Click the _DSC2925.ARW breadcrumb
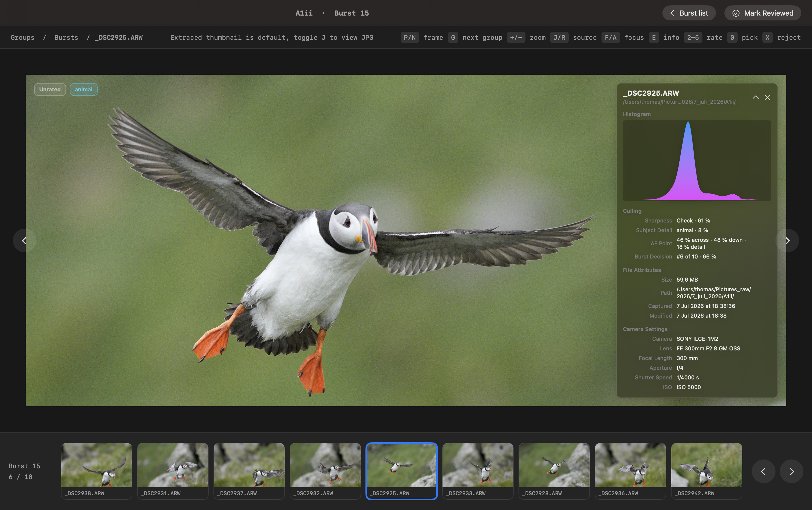Screen dimensions: 812x510 click(119, 37)
